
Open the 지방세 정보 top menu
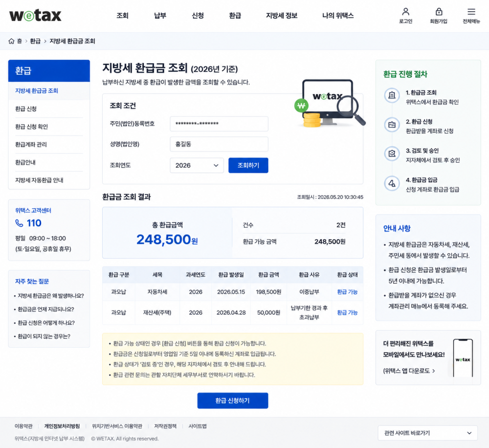tap(282, 16)
